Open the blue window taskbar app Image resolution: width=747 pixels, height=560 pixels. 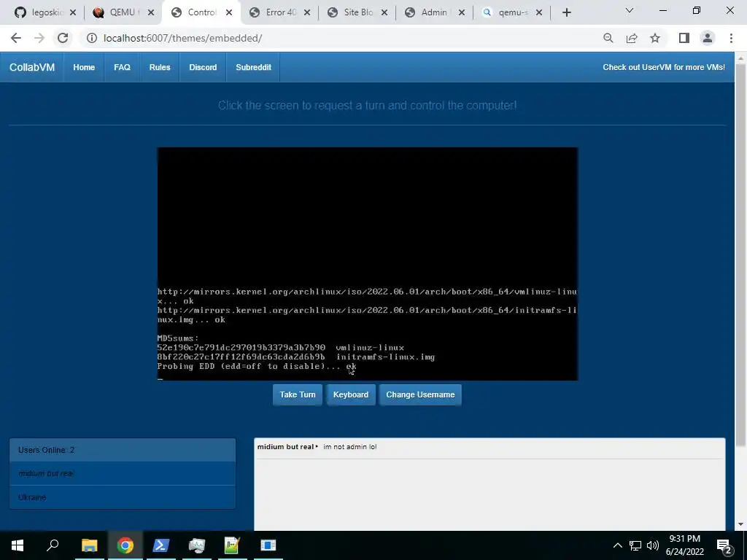[x=268, y=545]
